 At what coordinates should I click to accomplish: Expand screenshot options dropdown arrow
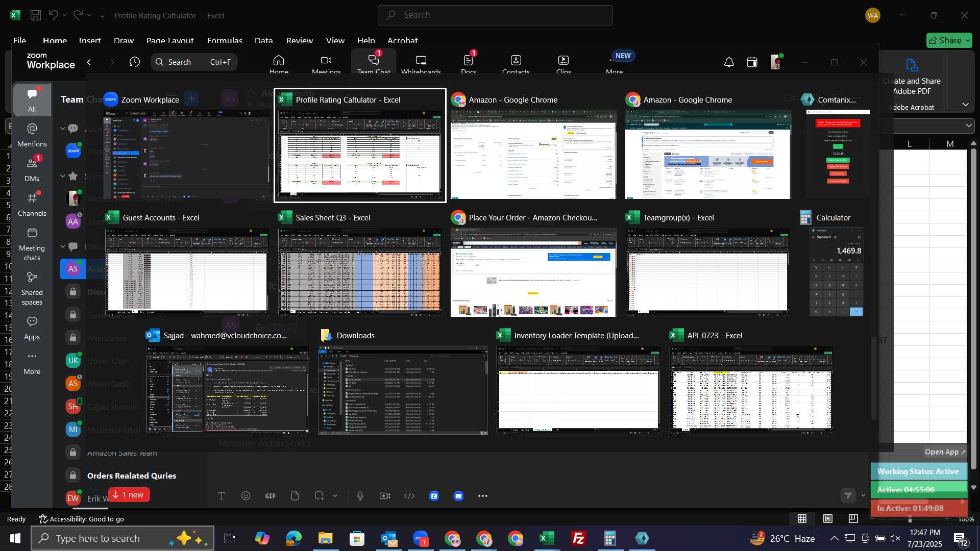tap(335, 496)
